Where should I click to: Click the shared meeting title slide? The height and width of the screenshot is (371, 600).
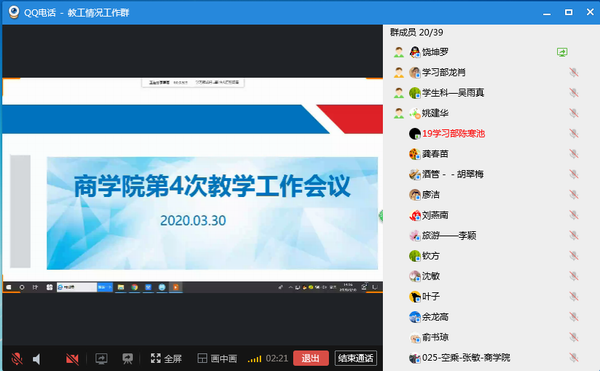click(x=212, y=213)
